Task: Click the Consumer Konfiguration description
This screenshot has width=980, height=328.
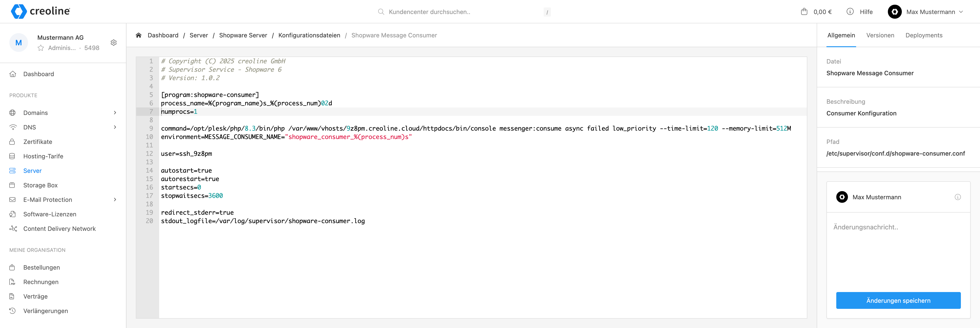Action: (x=861, y=113)
